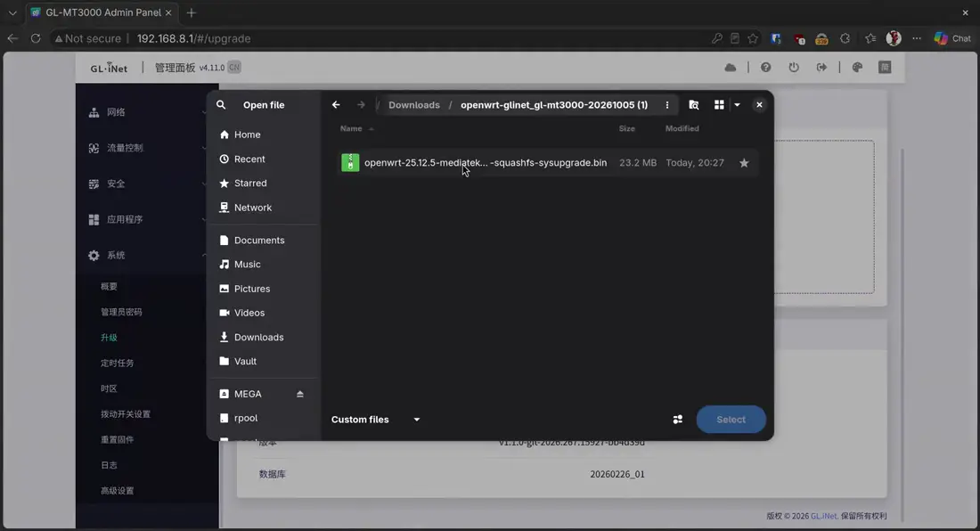Click the Select button
The width and height of the screenshot is (980, 531).
click(731, 420)
